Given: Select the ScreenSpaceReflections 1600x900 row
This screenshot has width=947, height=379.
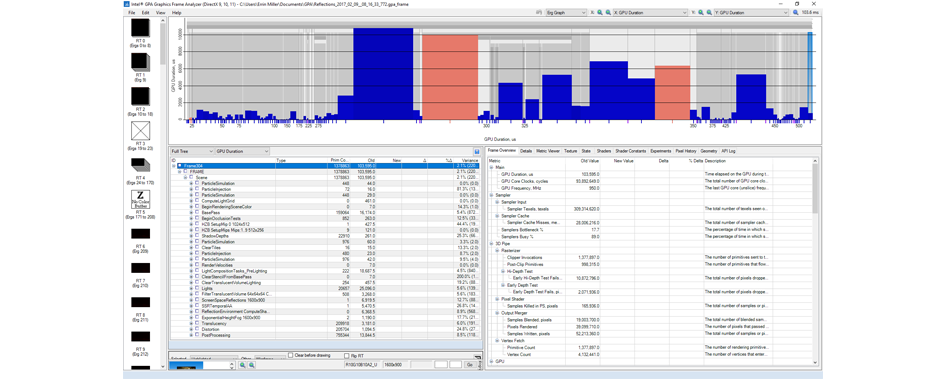Looking at the screenshot, I should [326, 300].
